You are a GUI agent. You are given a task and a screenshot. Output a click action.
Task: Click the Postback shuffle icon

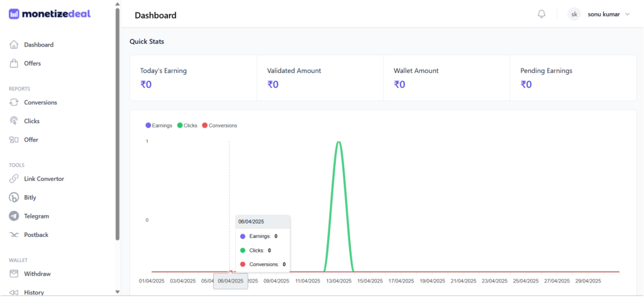tap(14, 235)
